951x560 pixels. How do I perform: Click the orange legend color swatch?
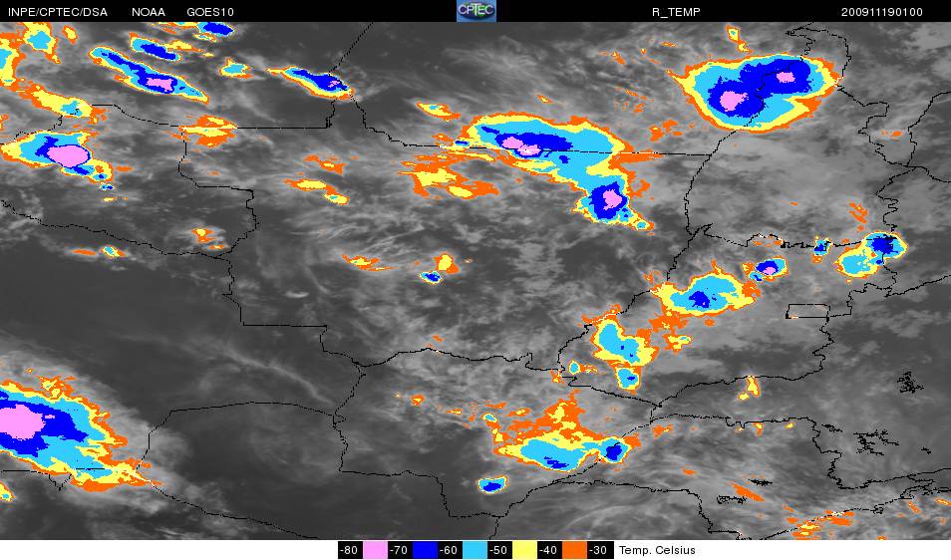(x=574, y=550)
